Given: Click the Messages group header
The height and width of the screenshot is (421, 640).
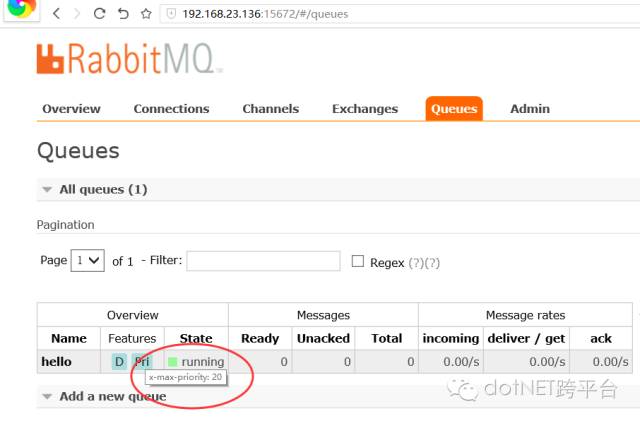Looking at the screenshot, I should click(x=323, y=315).
